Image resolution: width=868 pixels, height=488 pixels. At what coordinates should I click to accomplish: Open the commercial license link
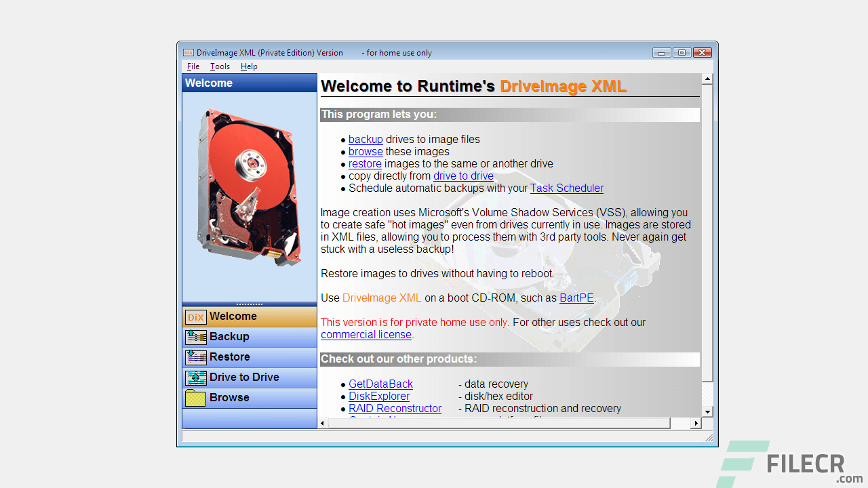(366, 334)
